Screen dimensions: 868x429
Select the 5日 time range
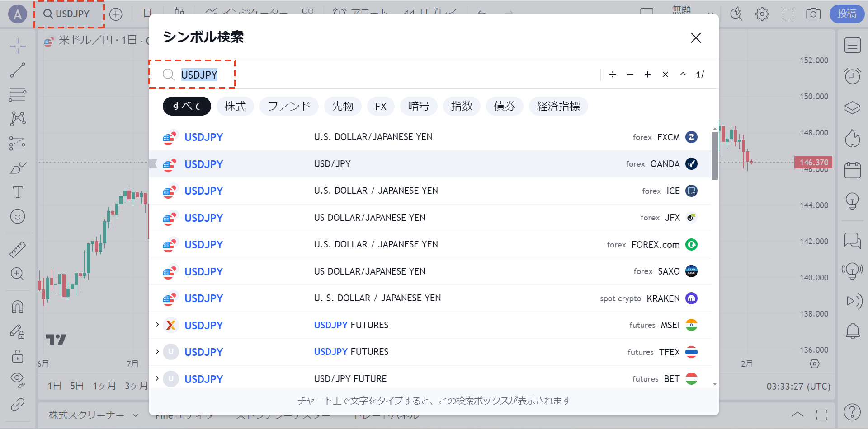pos(77,386)
